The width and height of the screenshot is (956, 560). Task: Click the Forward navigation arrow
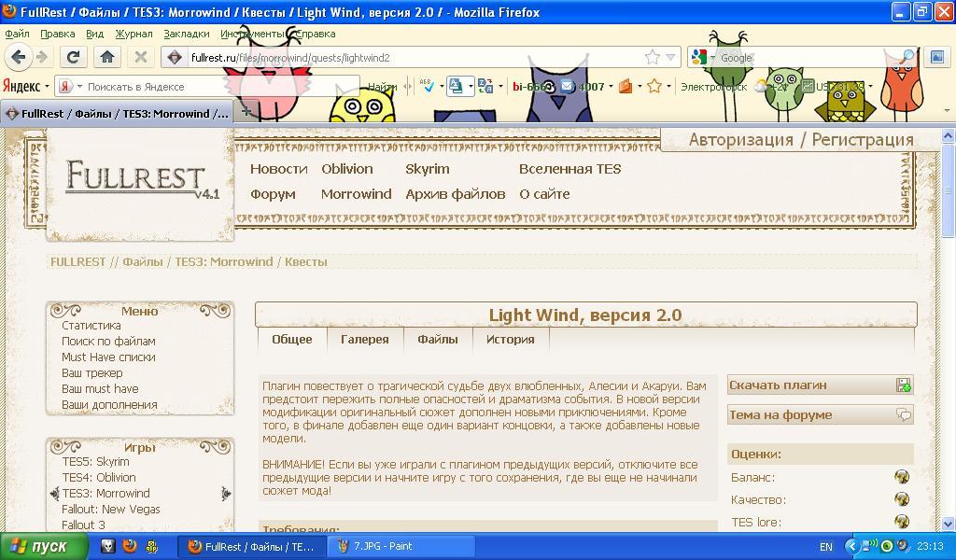pyautogui.click(x=41, y=57)
